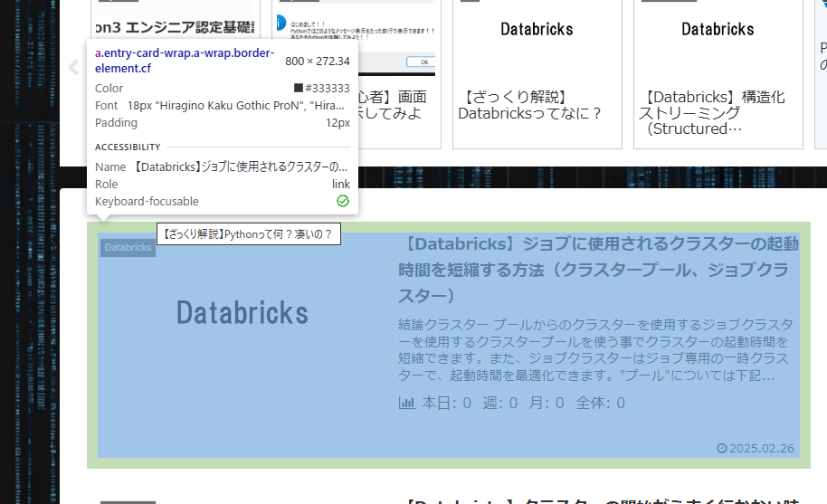The height and width of the screenshot is (504, 827).
Task: Click the clock icon beside 2025.02.26
Action: [721, 449]
